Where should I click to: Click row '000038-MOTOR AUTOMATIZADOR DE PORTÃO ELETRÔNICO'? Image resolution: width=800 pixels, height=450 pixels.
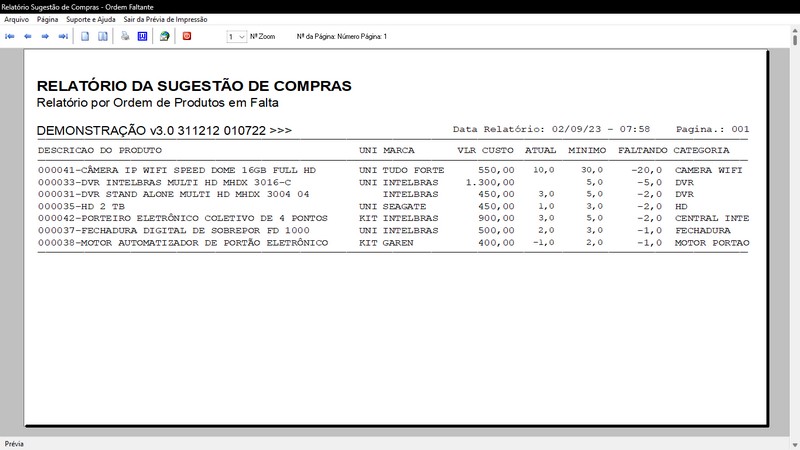(393, 243)
